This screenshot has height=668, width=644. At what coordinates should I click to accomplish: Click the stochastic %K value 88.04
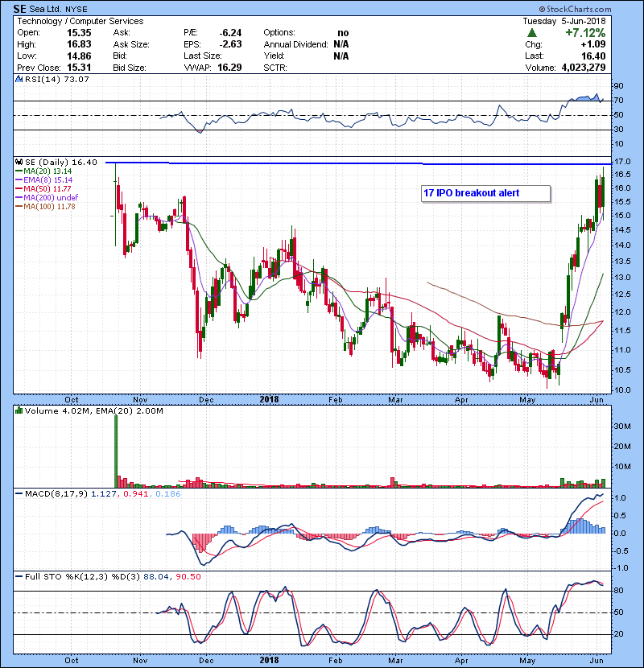(155, 577)
